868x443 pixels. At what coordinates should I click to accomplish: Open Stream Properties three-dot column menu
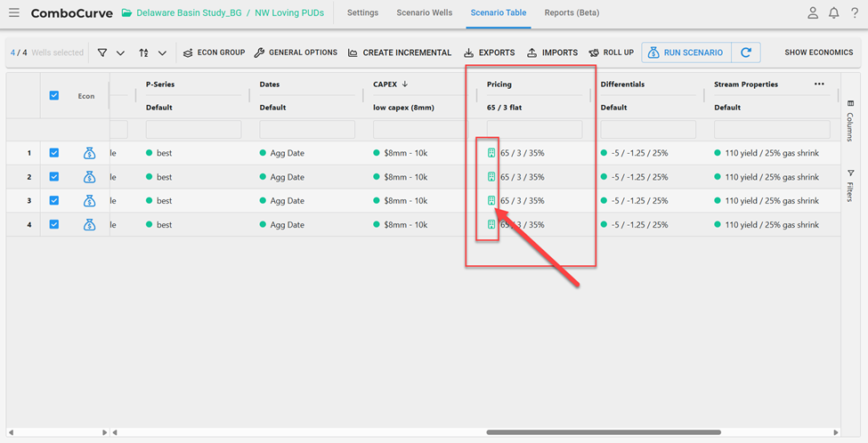coord(819,85)
